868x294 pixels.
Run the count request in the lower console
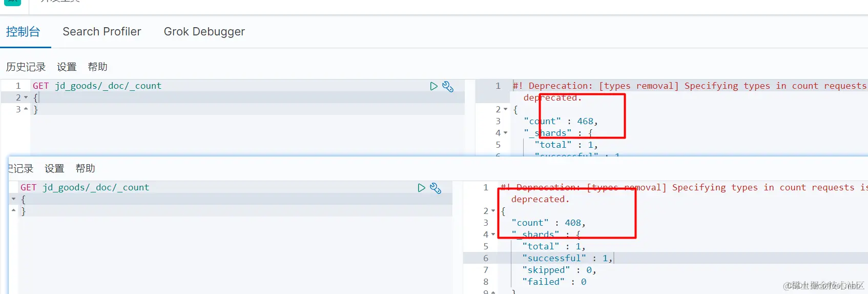click(421, 188)
